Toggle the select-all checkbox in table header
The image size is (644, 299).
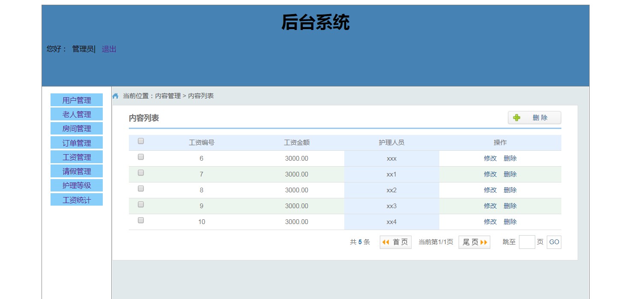click(x=141, y=141)
